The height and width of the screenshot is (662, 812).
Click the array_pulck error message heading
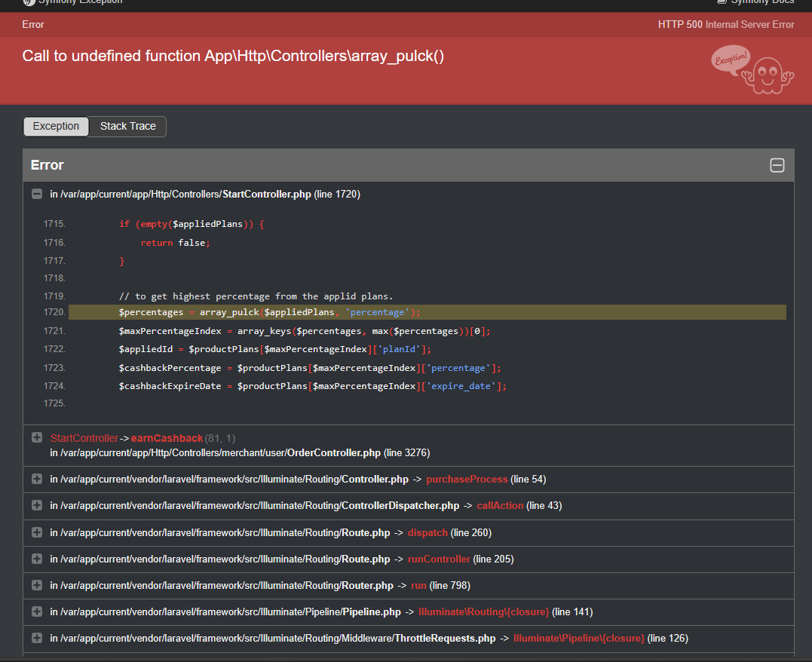click(x=233, y=57)
